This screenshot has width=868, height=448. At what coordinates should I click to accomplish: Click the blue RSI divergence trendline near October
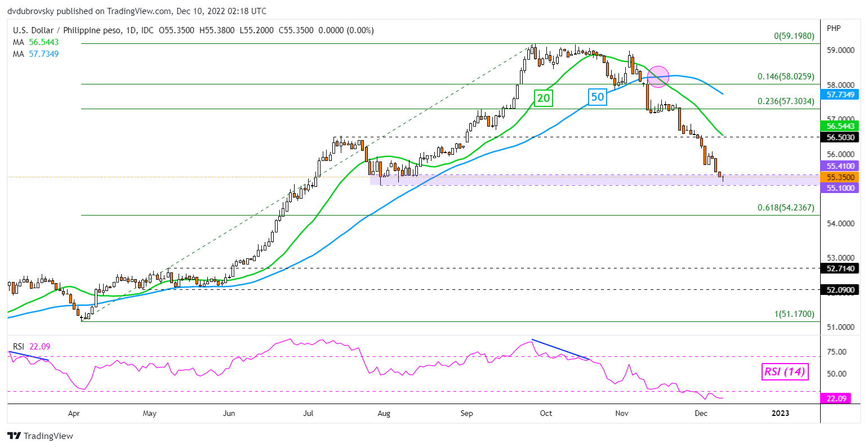click(560, 350)
